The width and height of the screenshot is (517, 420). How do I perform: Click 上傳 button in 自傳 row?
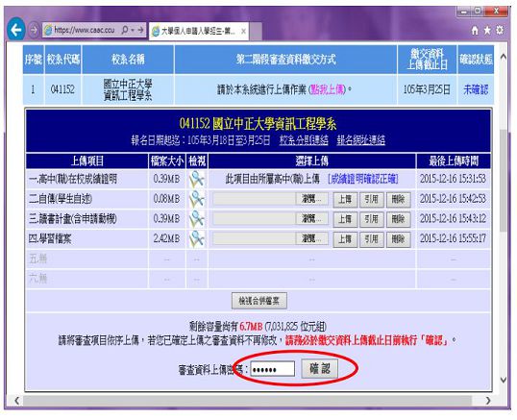pos(345,200)
